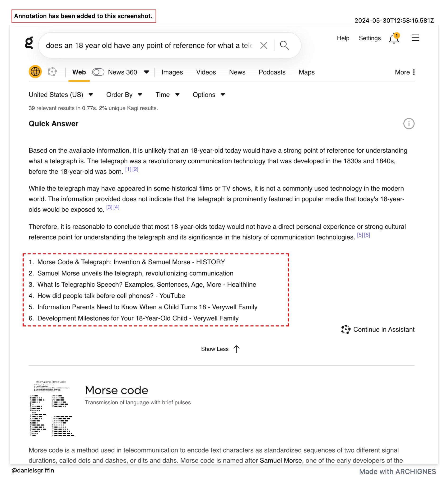The image size is (448, 486).
Task: Open source 5 Information Parents Need to Know
Action: click(147, 307)
